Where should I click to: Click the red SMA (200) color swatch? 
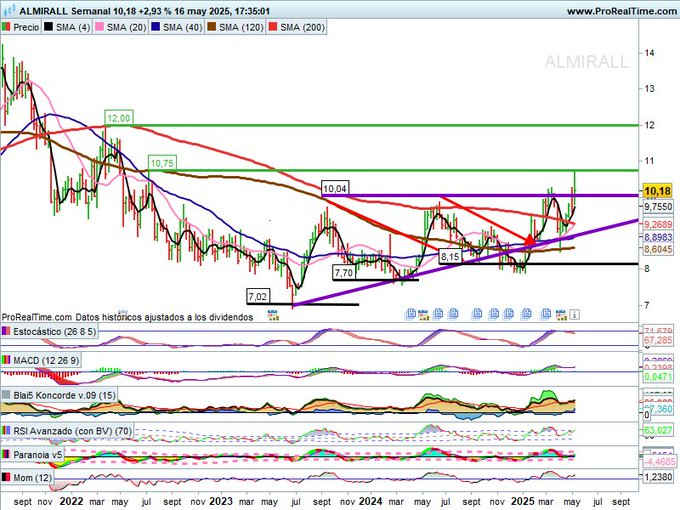click(x=273, y=27)
